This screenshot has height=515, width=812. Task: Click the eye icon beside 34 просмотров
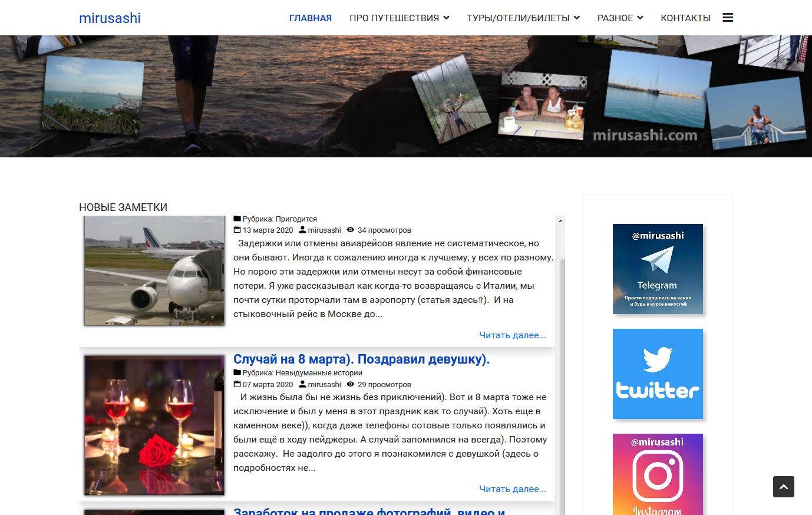pos(351,230)
